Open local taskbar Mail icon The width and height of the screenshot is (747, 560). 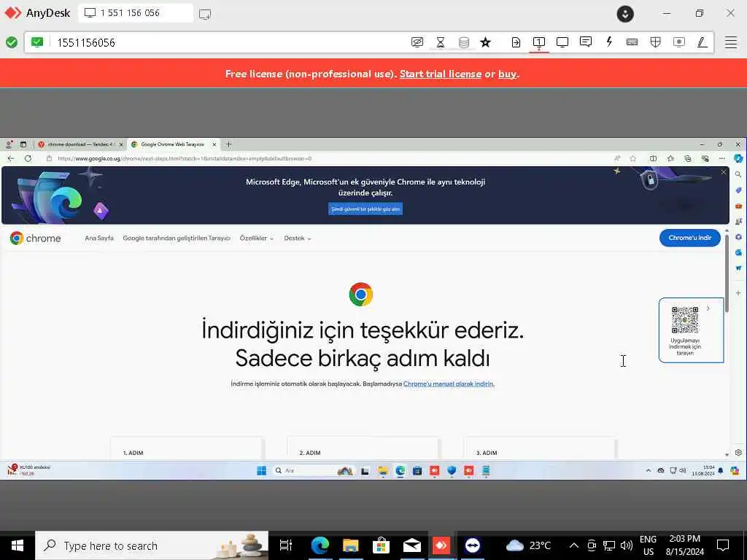click(411, 545)
